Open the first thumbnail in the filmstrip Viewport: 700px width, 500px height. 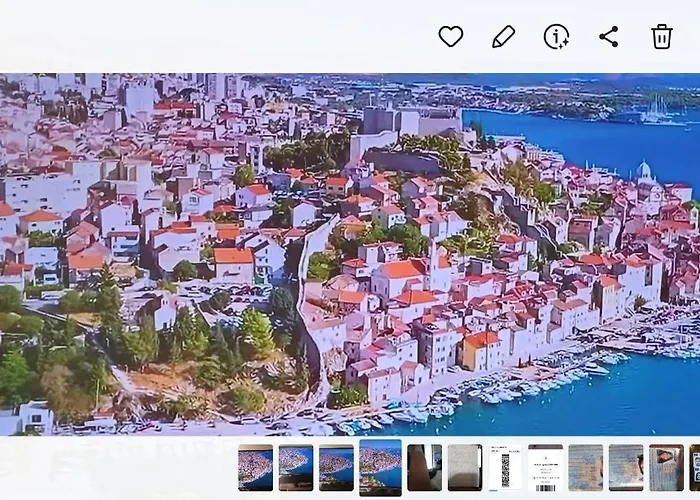click(255, 467)
